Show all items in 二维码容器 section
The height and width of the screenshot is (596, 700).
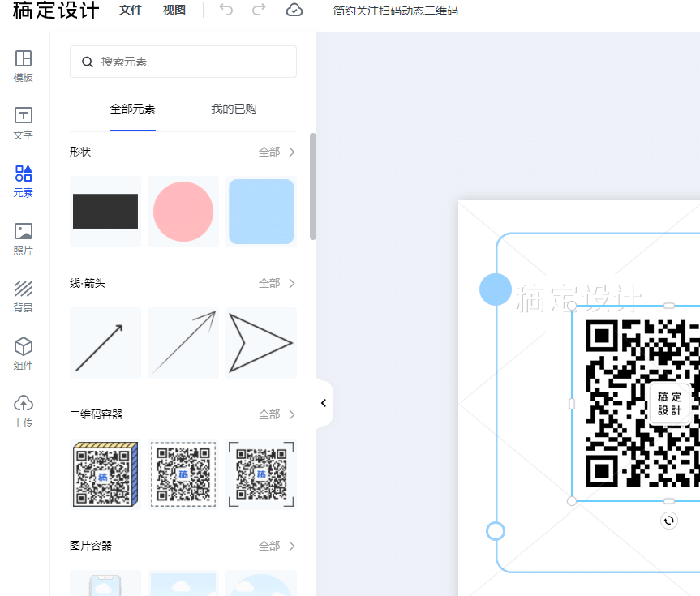tap(277, 414)
